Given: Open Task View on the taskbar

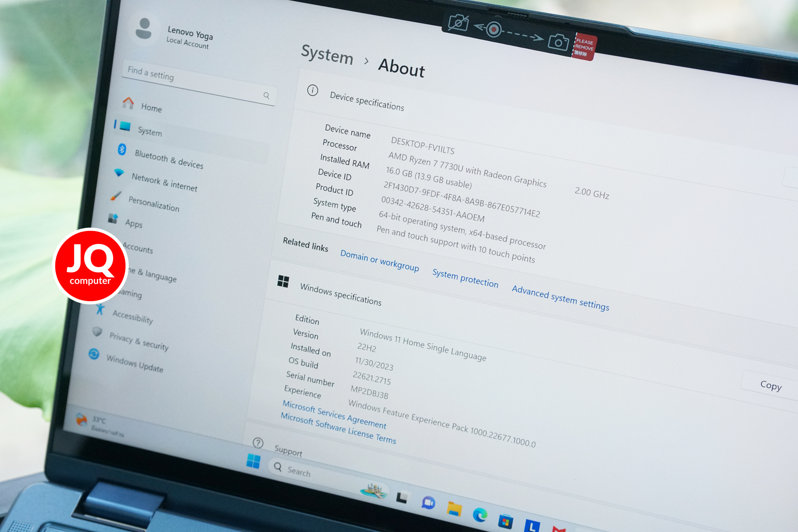Looking at the screenshot, I should (x=401, y=497).
